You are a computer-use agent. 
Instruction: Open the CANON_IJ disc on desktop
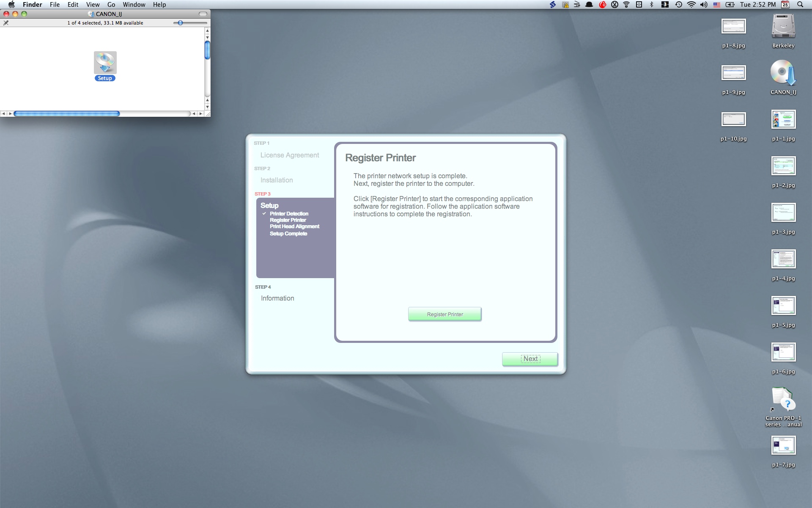click(783, 73)
